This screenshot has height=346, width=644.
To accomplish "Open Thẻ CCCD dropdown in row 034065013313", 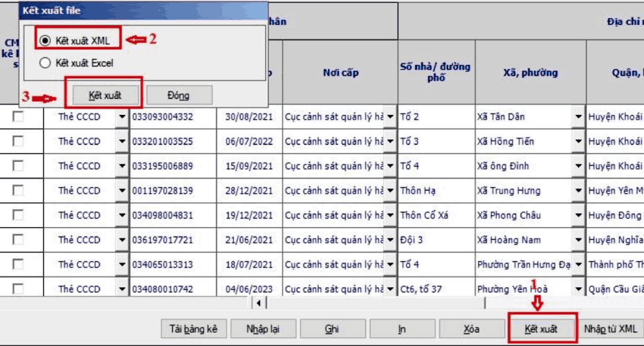I will coord(122,264).
